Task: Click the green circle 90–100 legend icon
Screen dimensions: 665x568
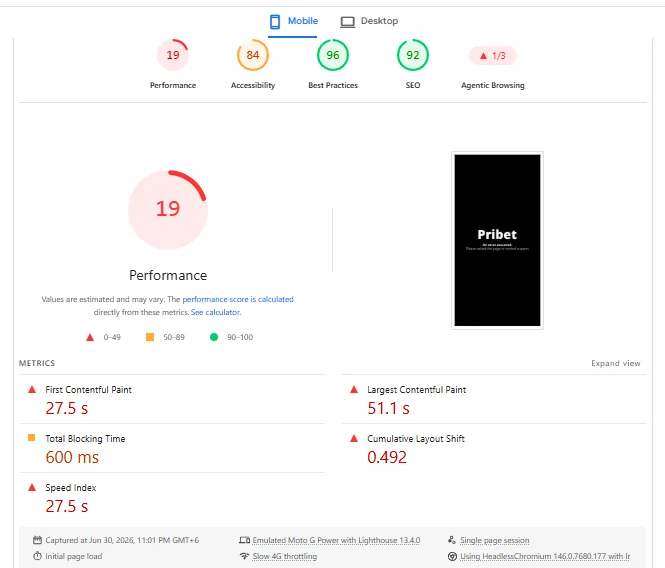Action: click(214, 337)
